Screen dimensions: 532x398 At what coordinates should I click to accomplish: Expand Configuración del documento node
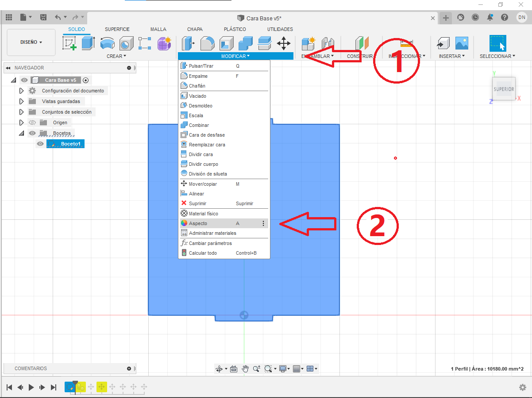click(21, 91)
